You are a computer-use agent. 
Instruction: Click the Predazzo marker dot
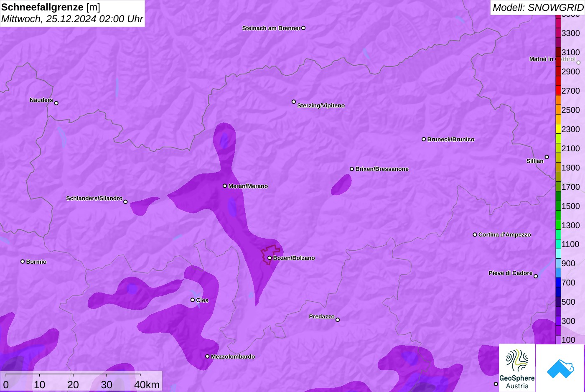[338, 320]
